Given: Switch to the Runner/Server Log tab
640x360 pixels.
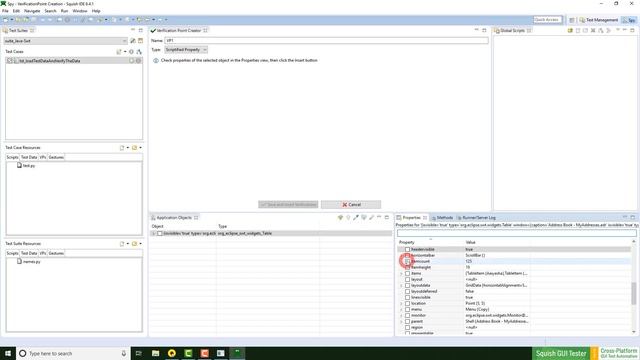Looking at the screenshot, I should point(476,218).
